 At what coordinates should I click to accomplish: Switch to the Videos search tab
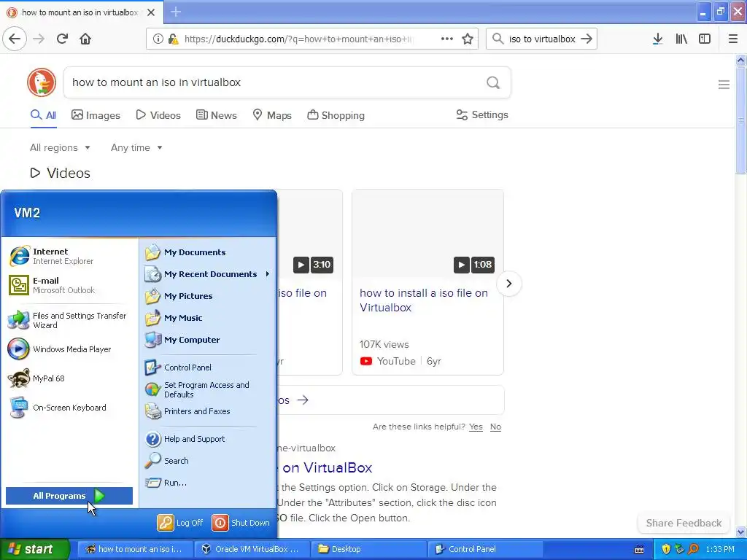point(158,115)
